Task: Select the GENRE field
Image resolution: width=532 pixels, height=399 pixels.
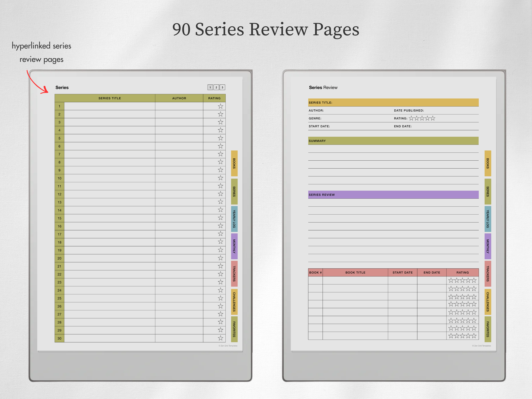Action: 351,118
